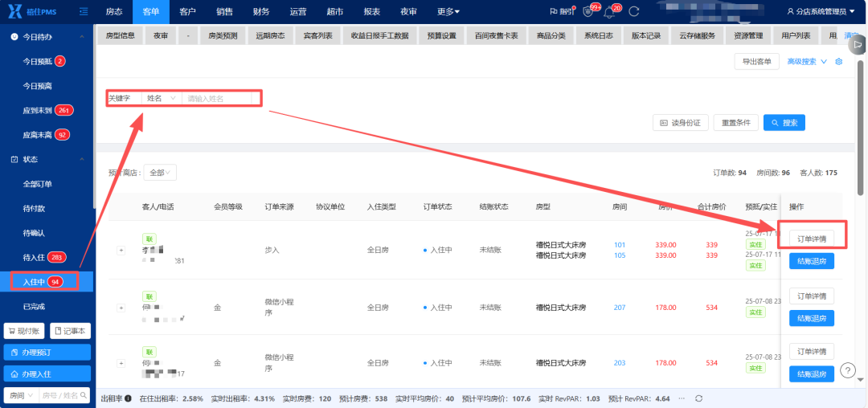
Task: Open the 指引 guide flag
Action: click(563, 11)
